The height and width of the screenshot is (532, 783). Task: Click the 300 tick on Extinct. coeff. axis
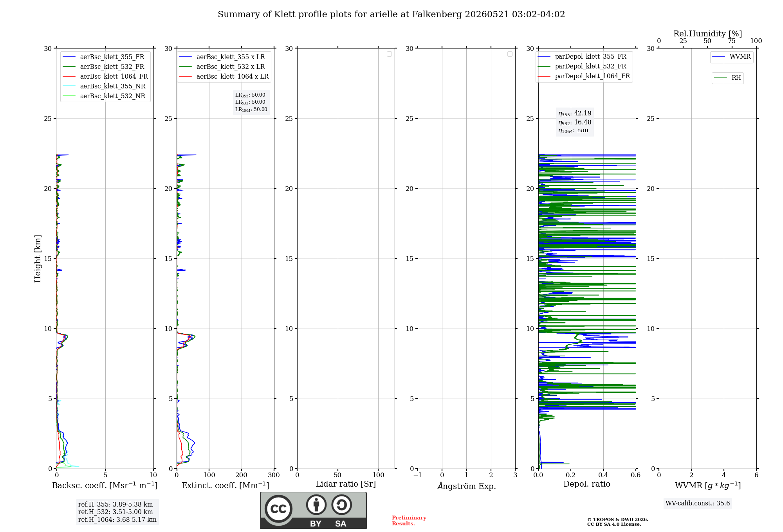coord(274,475)
